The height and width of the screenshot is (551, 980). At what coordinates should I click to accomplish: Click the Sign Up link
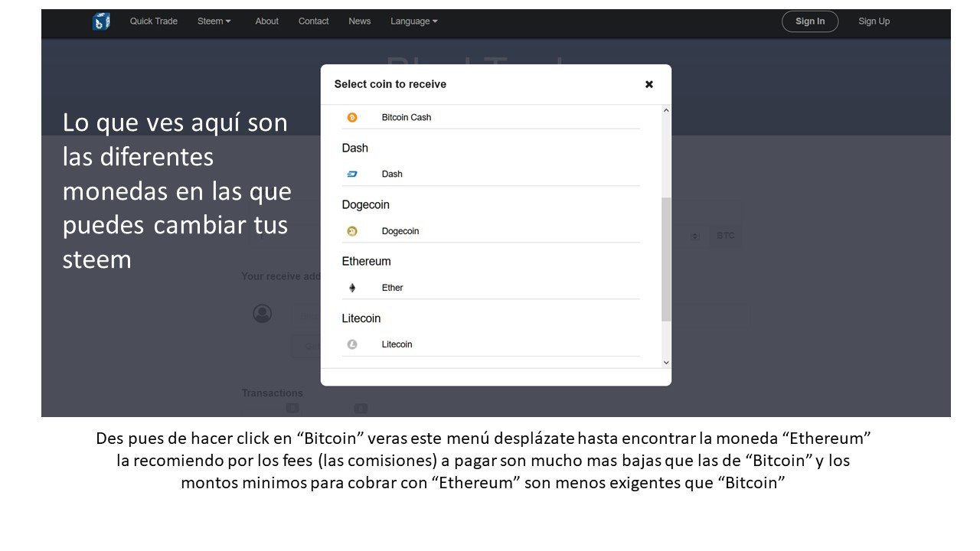[874, 21]
